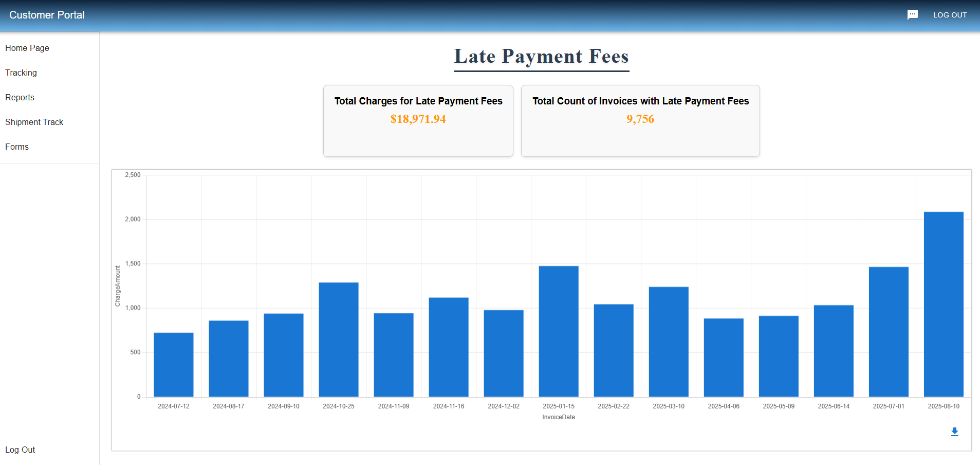Click the Late Payment Fees heading

[x=541, y=56]
